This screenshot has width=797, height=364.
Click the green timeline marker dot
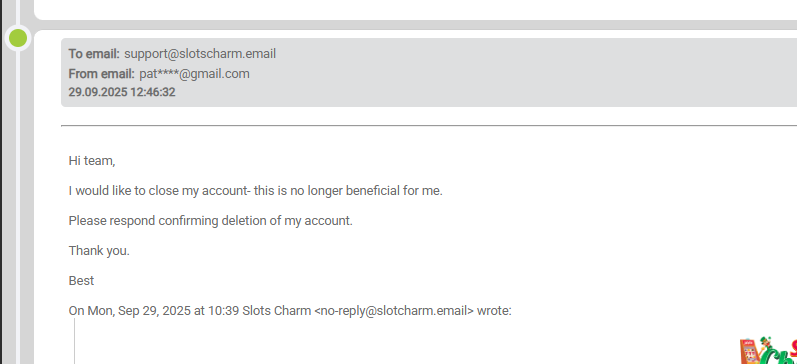(18, 38)
